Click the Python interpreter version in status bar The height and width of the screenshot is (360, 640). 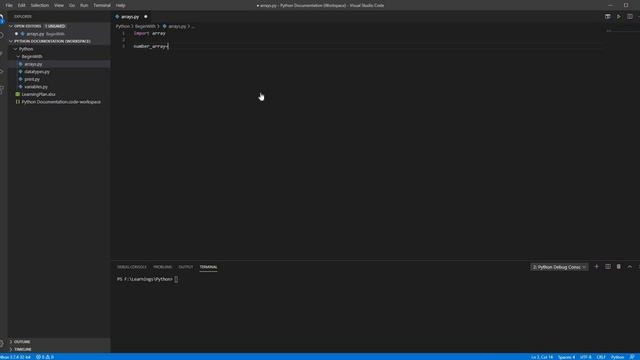pos(16,357)
